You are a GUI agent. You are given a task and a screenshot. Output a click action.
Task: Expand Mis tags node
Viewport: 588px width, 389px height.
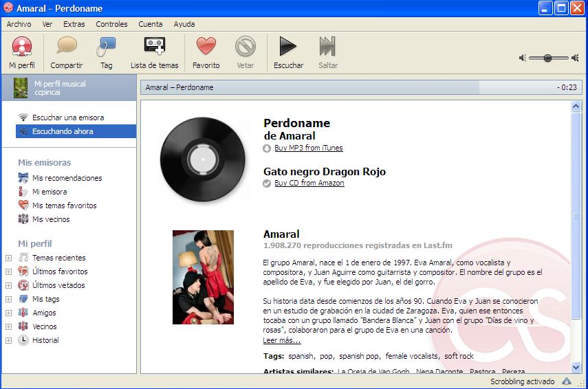pyautogui.click(x=9, y=299)
